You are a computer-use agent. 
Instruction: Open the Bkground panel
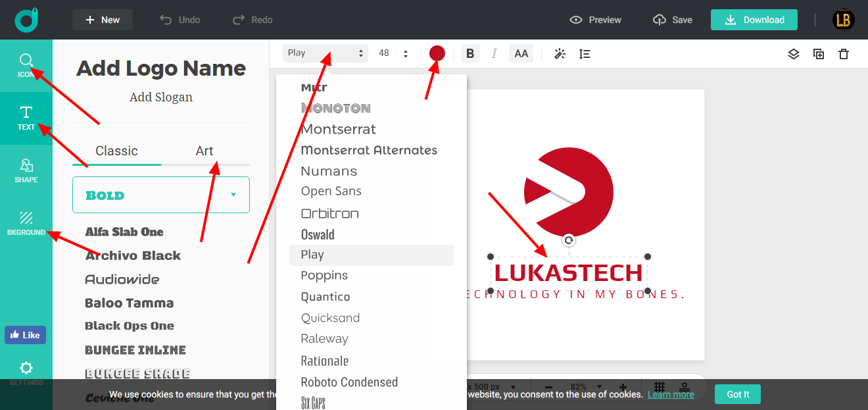tap(26, 224)
